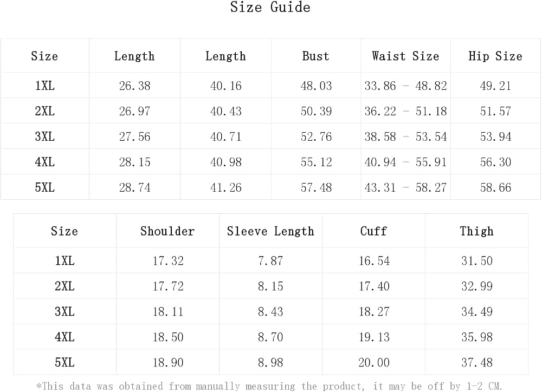Screen dimensions: 542x392
Task: Click the Waist Size column header
Action: (405, 56)
